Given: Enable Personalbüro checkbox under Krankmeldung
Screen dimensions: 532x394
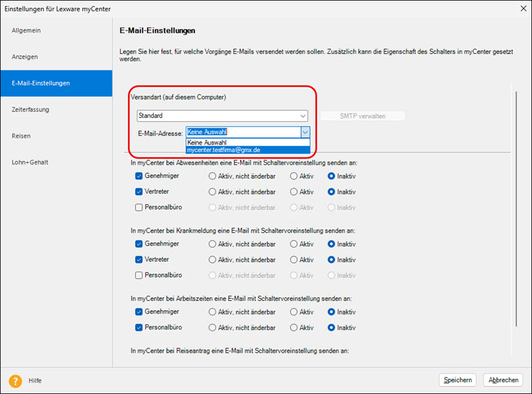Looking at the screenshot, I should pyautogui.click(x=139, y=275).
